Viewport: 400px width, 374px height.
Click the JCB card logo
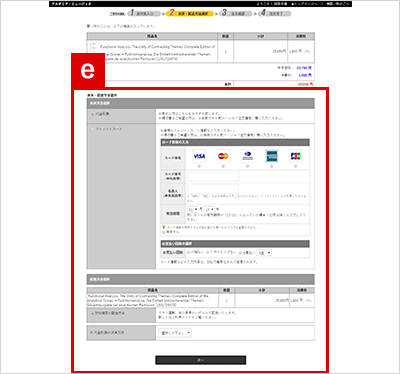(x=296, y=156)
